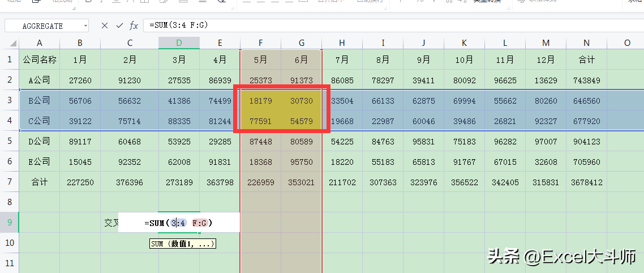Image resolution: width=644 pixels, height=273 pixels.
Task: Click the select-all corner triangle
Action: click(x=13, y=43)
